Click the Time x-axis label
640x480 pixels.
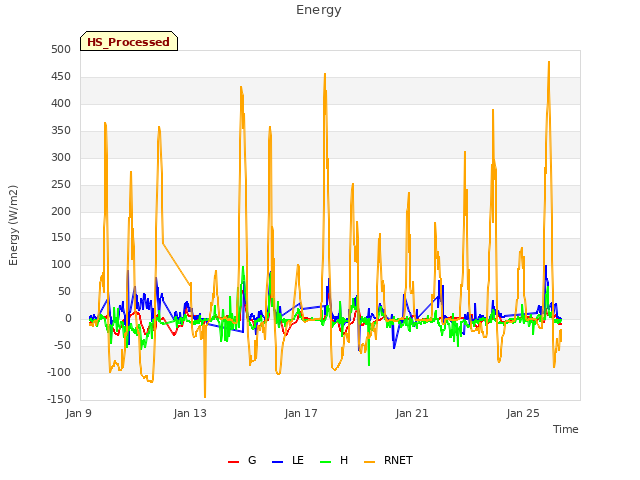point(565,429)
